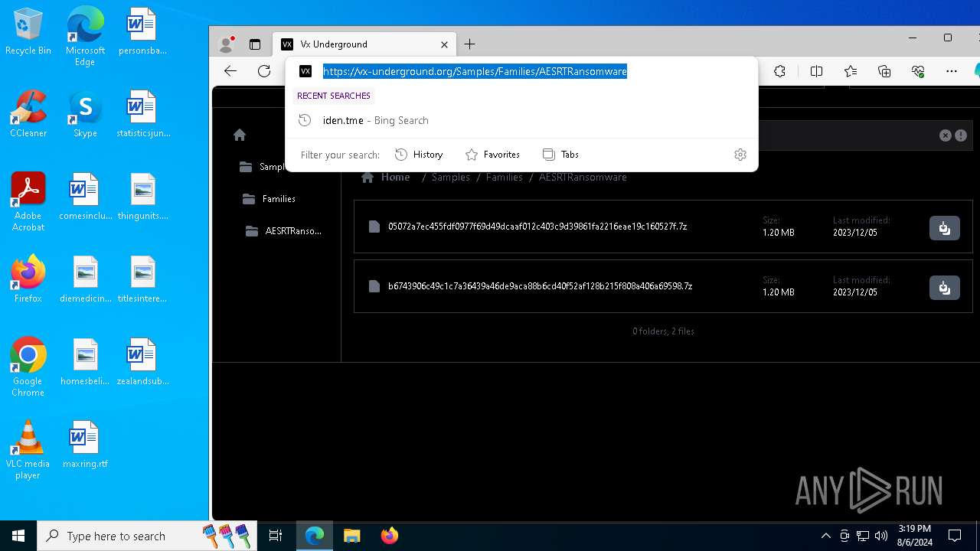Download the 05072a7ec... file via button
980x551 pixels.
(x=945, y=228)
